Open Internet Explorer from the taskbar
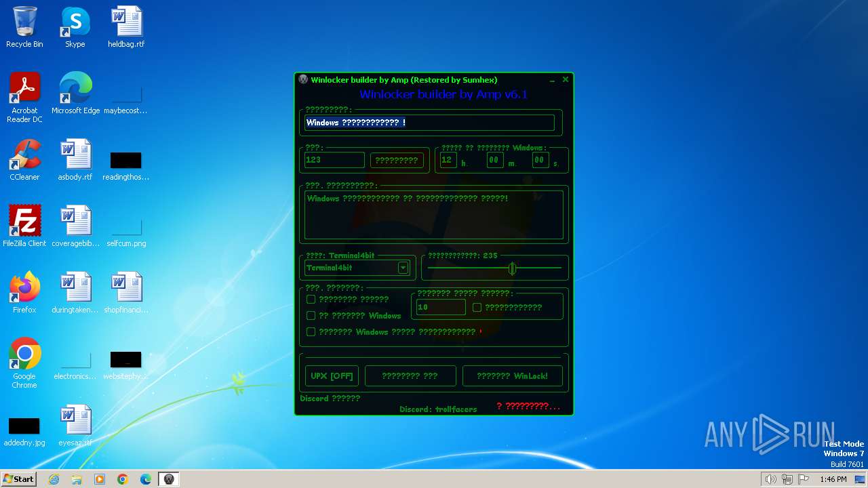 click(54, 479)
